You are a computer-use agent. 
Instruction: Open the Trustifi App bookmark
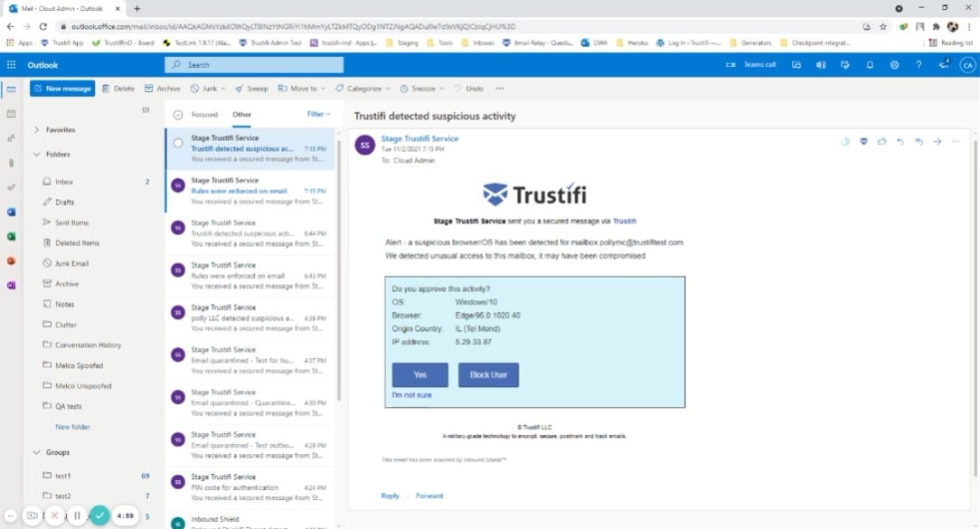click(61, 43)
